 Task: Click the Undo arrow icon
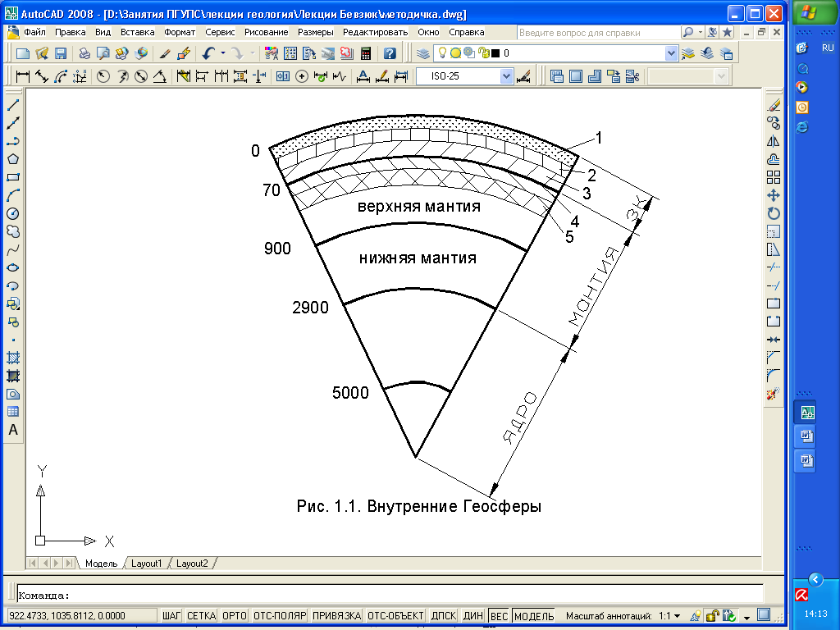208,53
